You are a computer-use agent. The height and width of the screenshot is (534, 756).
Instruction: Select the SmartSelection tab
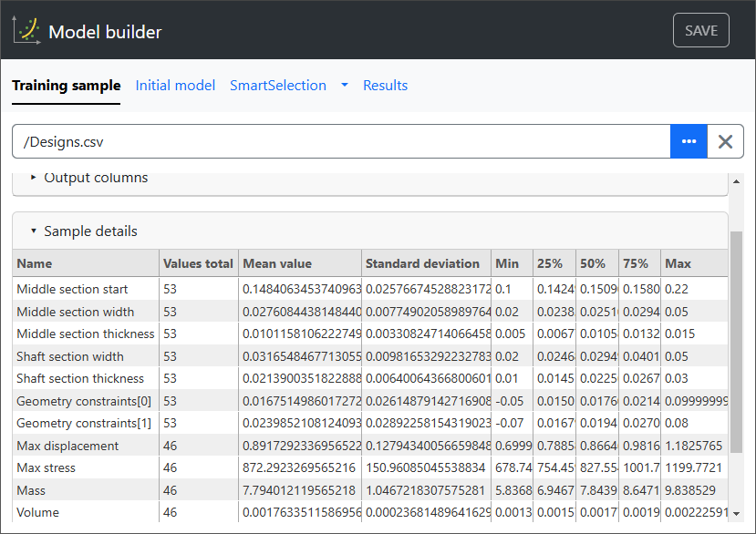(277, 86)
